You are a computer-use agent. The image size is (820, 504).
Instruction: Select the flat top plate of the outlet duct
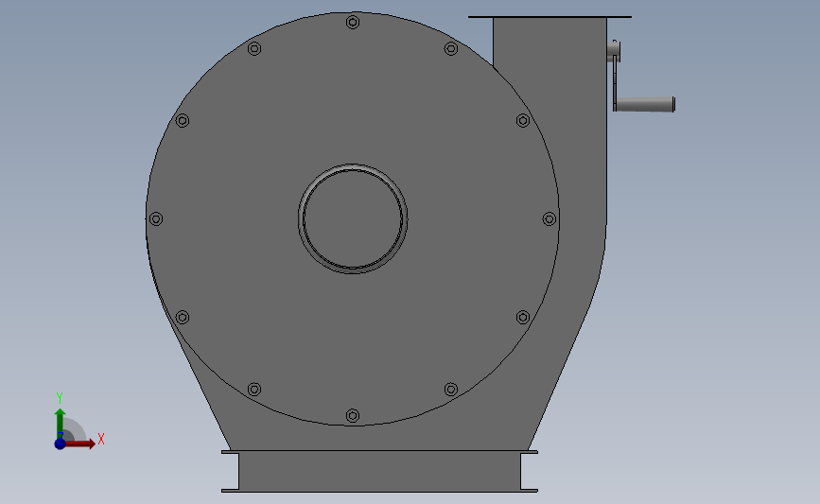coord(550,17)
